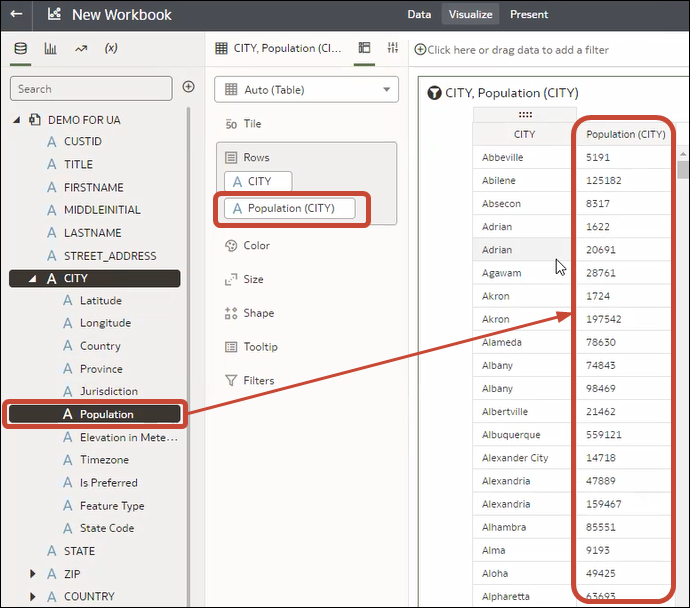Click the Size section

(244, 279)
